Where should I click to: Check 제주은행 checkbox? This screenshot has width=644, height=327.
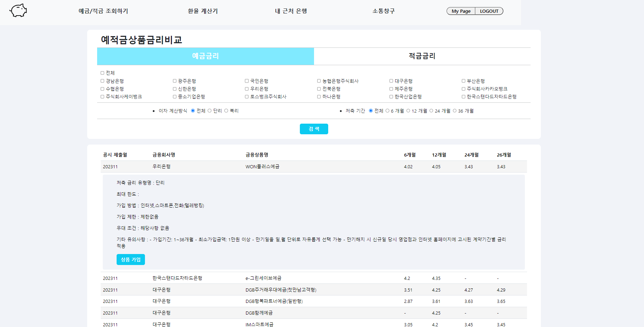(391, 89)
